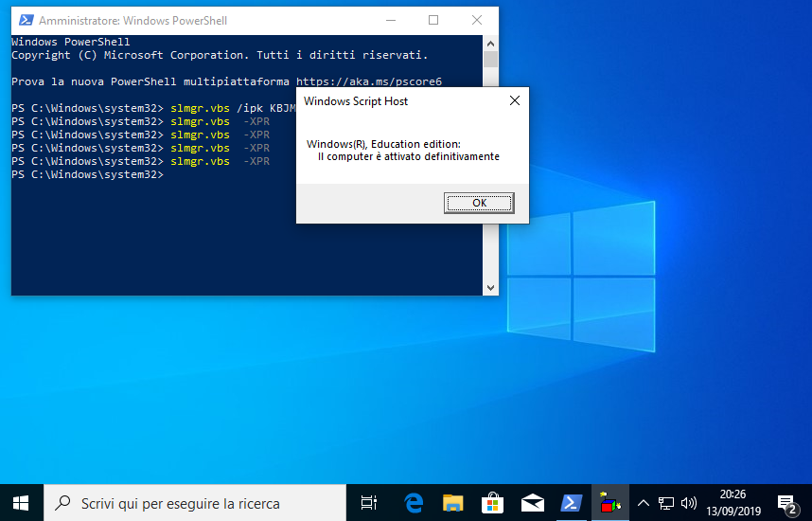Screen dimensions: 812x521
Task: Click the PowerShell scrollbar thumb
Action: 490,59
